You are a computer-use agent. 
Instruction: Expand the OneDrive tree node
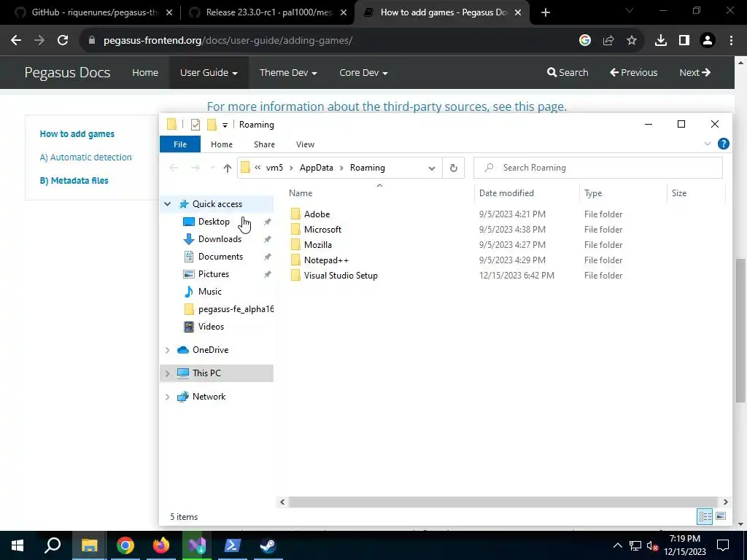(168, 350)
